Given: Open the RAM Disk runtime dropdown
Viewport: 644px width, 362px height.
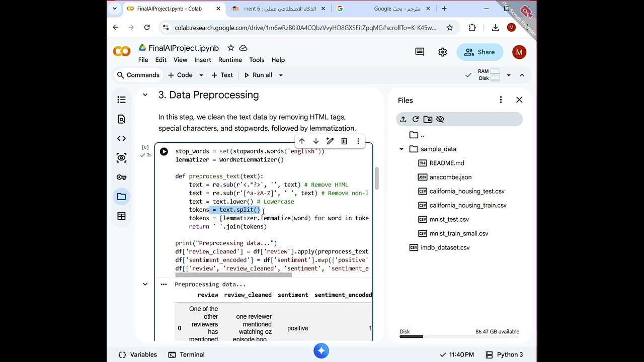Looking at the screenshot, I should click(509, 75).
